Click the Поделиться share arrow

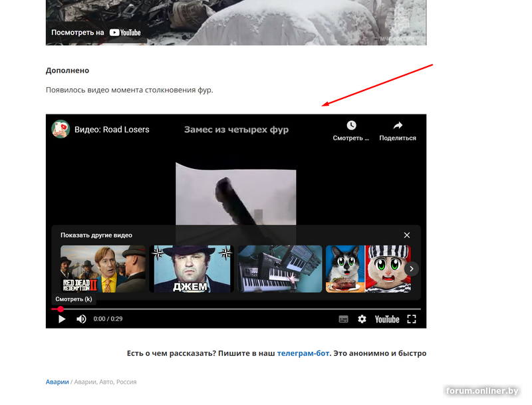click(x=398, y=126)
